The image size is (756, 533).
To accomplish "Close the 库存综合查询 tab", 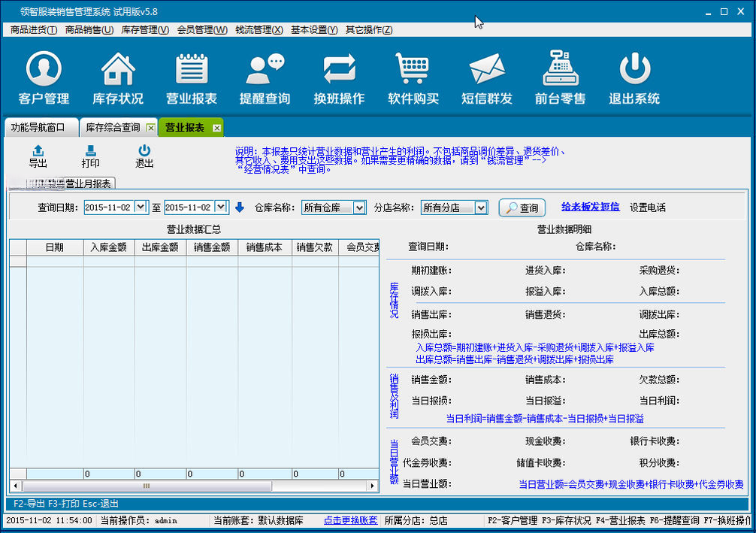I will tap(150, 128).
